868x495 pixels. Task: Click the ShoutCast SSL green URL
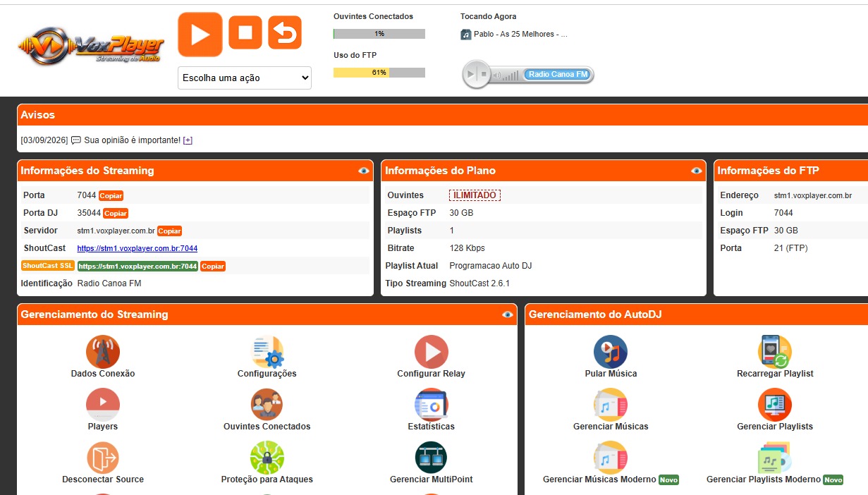click(137, 266)
